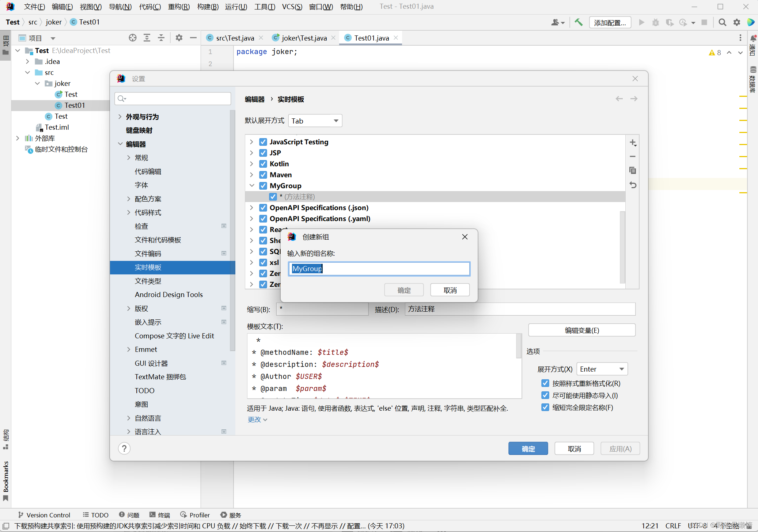Click the select opened file target icon
The image size is (758, 532).
click(x=132, y=38)
